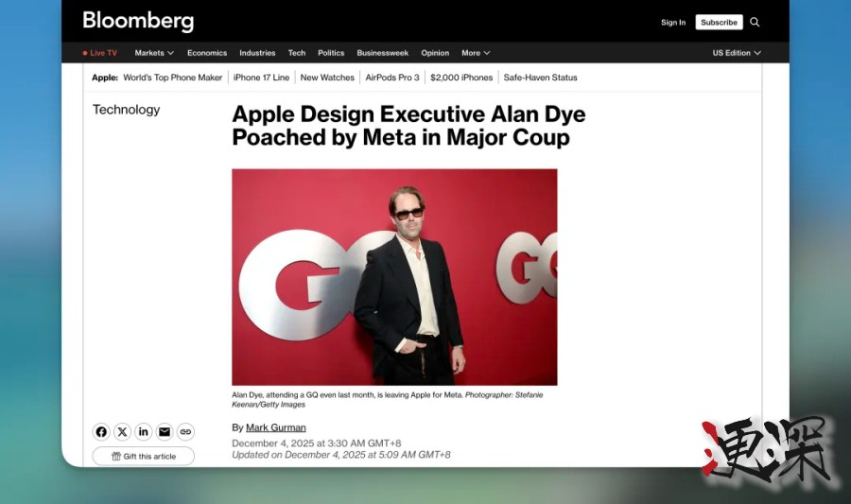851x504 pixels.
Task: Click the search magnifier icon
Action: click(x=755, y=22)
